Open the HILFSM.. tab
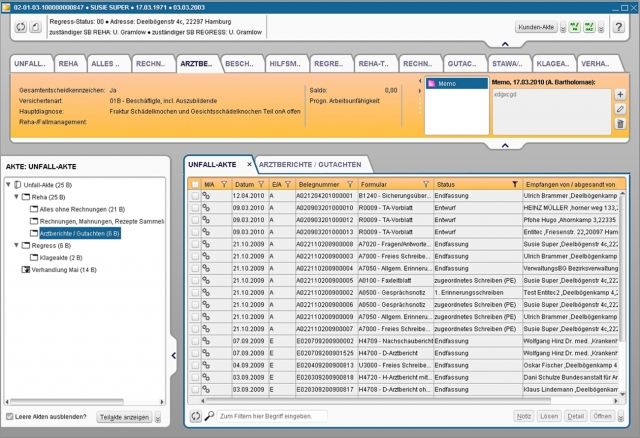640x438 pixels. pyautogui.click(x=285, y=64)
